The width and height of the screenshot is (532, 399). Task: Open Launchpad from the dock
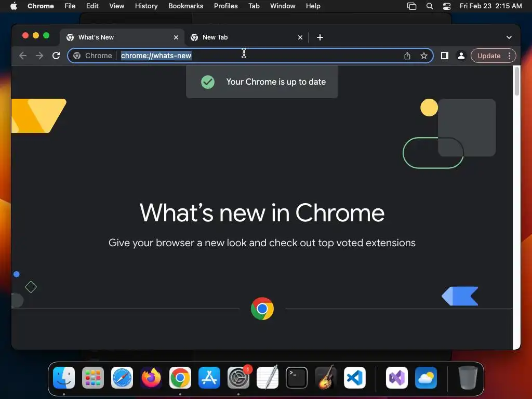pos(93,378)
